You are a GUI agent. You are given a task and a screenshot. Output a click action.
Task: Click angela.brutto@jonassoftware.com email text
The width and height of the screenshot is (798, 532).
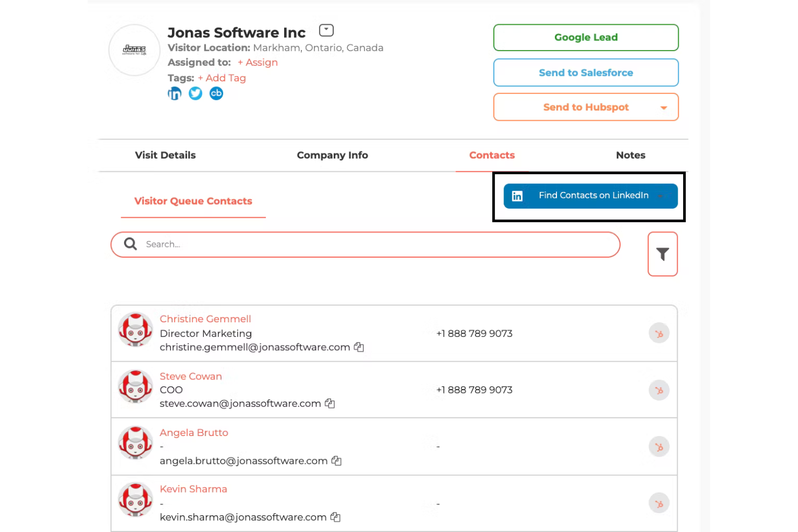coord(244,461)
